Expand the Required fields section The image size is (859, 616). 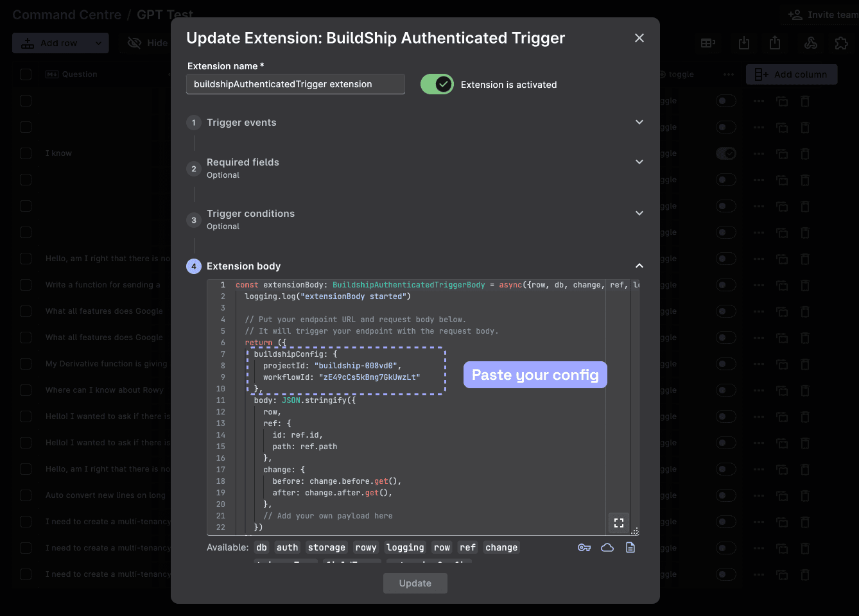(x=415, y=168)
